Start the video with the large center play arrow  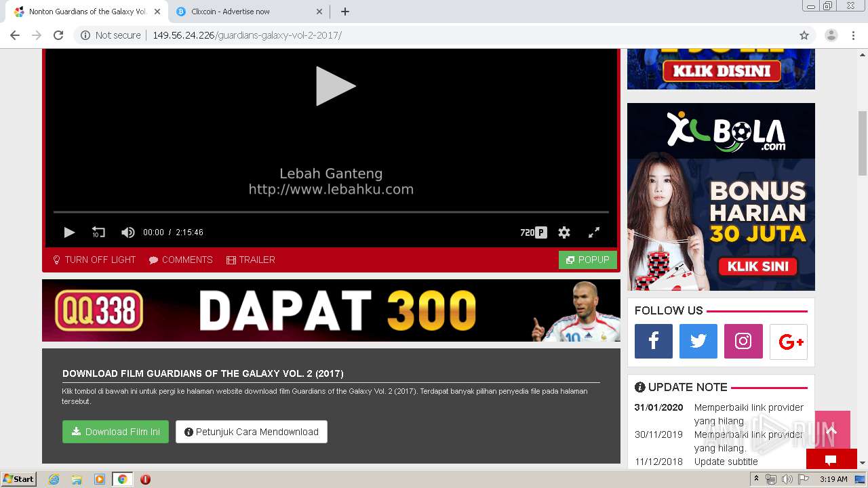[x=336, y=86]
